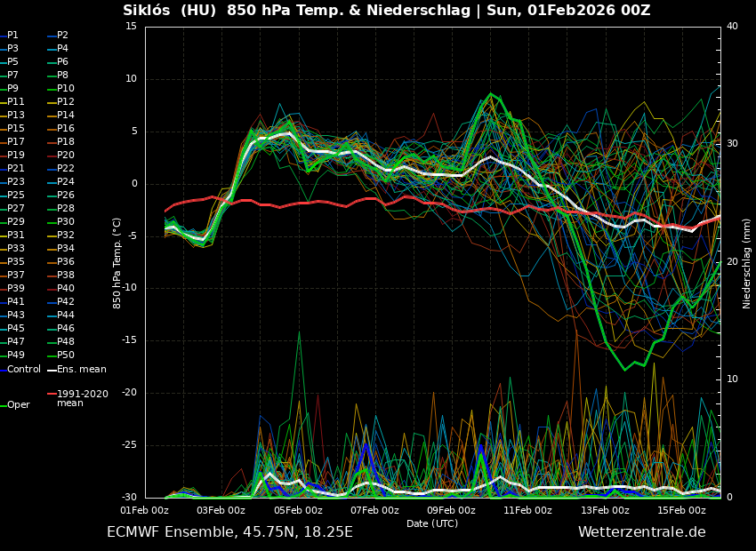Click the 850 hPa Temp. axis label

point(117,263)
